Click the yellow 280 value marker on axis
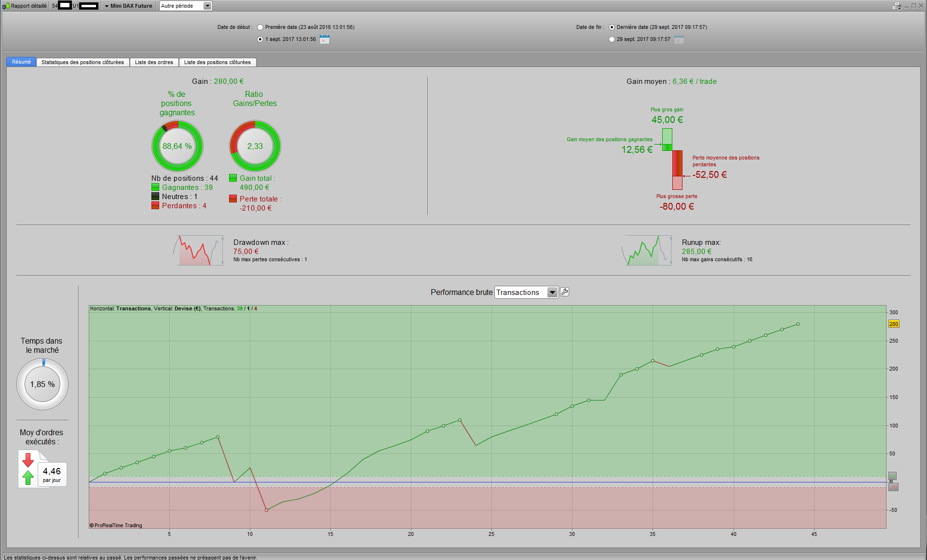Viewport: 927px width, 560px height. point(893,324)
